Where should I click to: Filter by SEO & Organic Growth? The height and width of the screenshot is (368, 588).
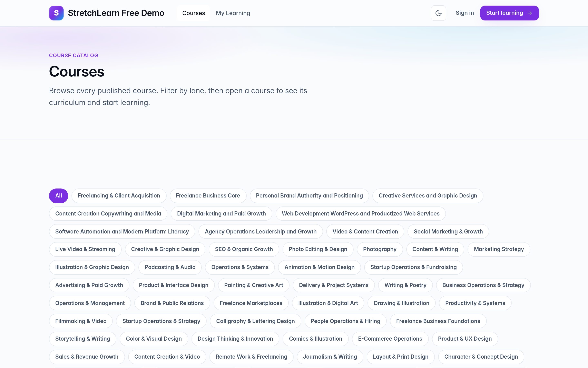244,249
